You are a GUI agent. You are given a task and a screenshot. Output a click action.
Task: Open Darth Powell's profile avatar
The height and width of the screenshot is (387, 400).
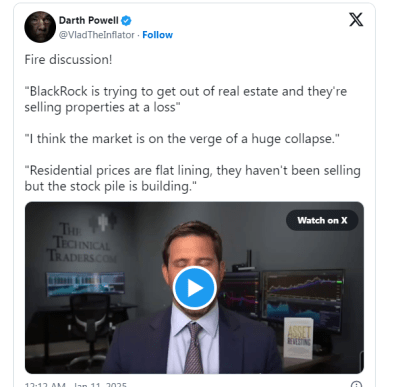pos(40,27)
